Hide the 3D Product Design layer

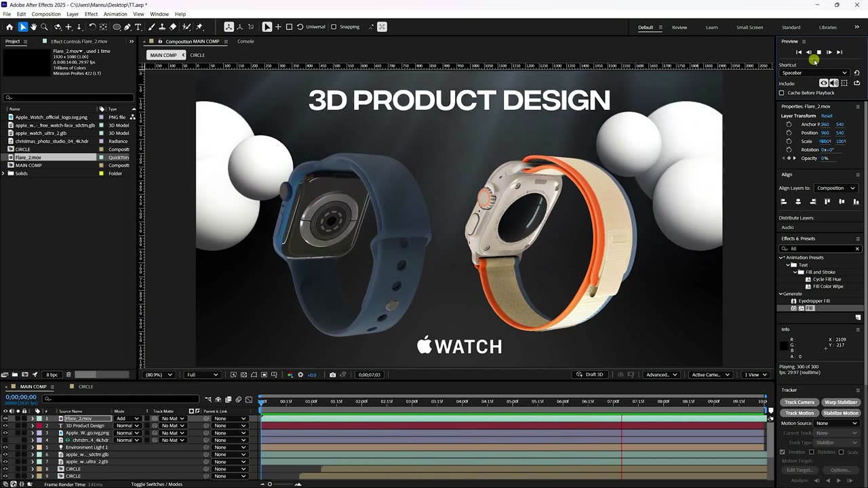[5, 426]
